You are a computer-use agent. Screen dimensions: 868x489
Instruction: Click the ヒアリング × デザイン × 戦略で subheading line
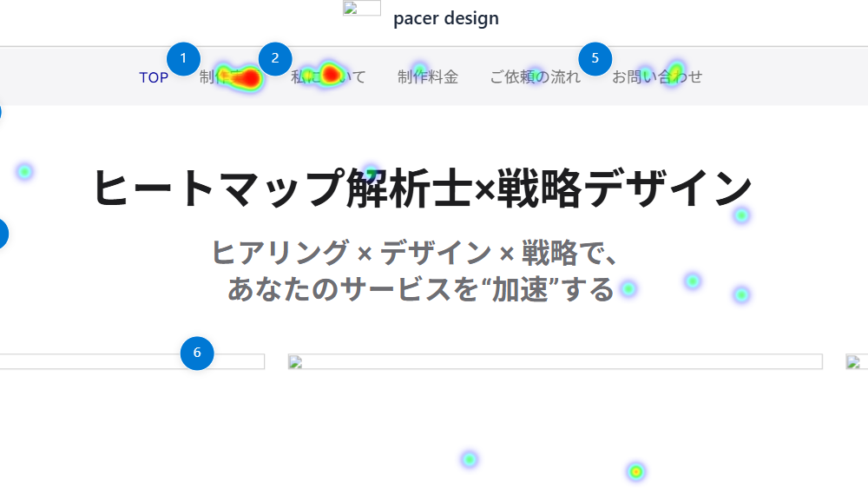click(x=414, y=252)
